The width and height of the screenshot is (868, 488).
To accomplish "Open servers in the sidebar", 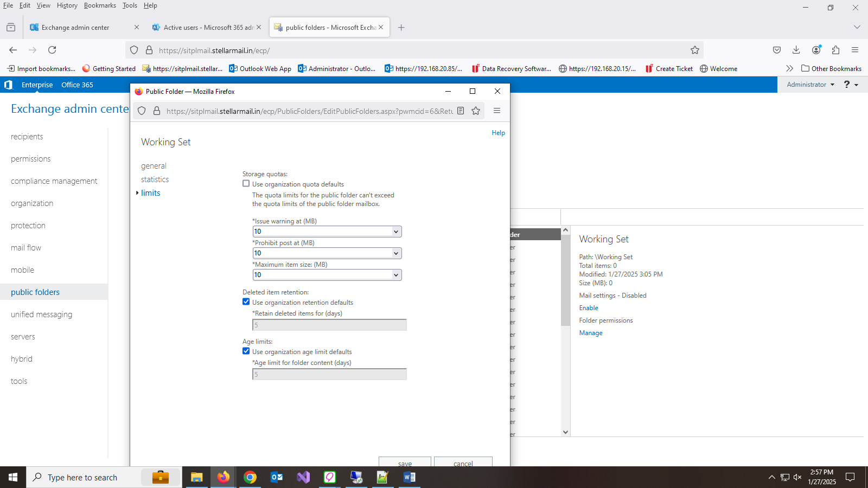I will 23,337.
